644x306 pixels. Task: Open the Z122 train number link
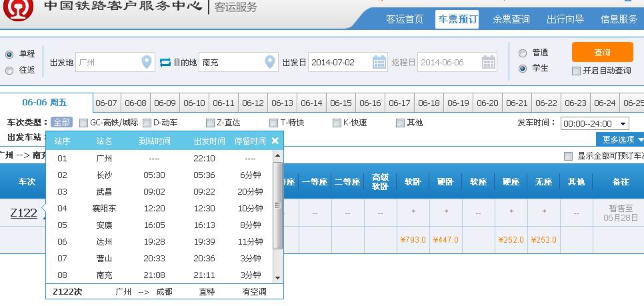coord(24,213)
